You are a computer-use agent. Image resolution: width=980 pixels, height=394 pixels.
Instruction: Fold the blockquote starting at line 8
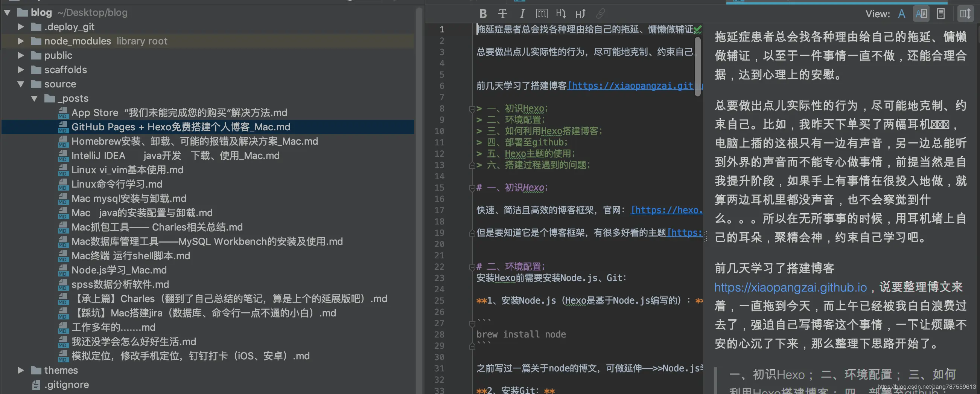coord(472,109)
